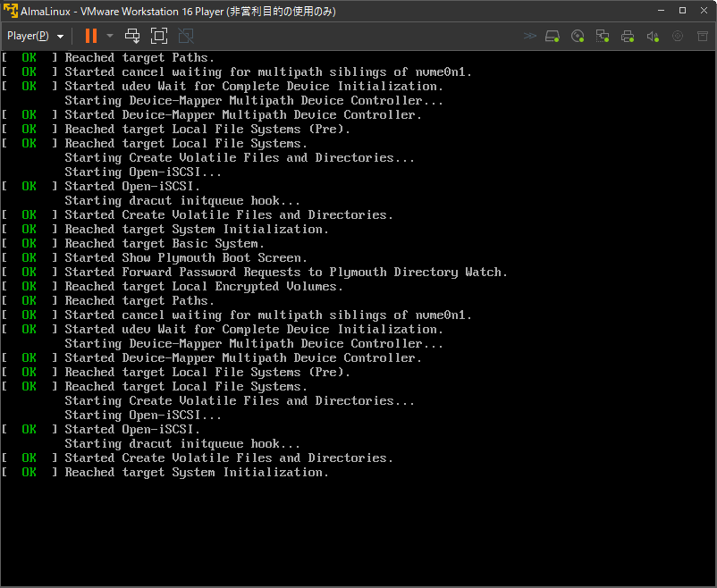Click the printer device icon
Screen dimensions: 717x588
click(x=628, y=36)
